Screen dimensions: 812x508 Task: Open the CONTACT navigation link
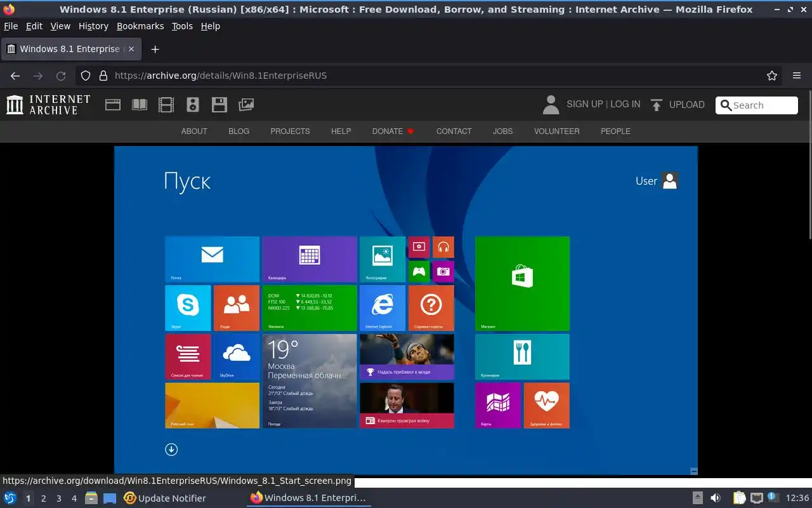coord(454,131)
